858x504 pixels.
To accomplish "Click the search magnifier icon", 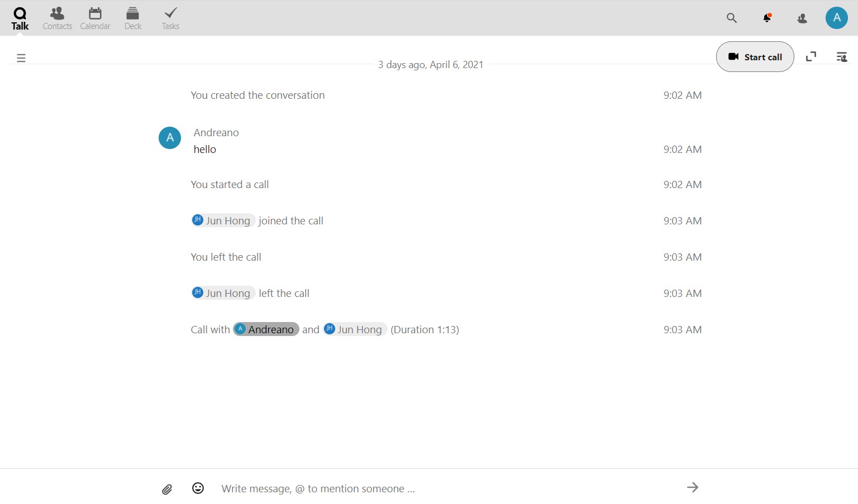I will point(732,18).
